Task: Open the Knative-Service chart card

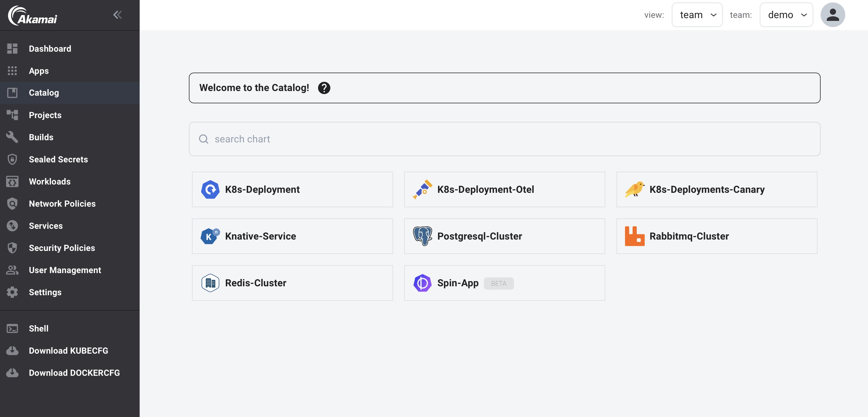Action: (x=292, y=236)
